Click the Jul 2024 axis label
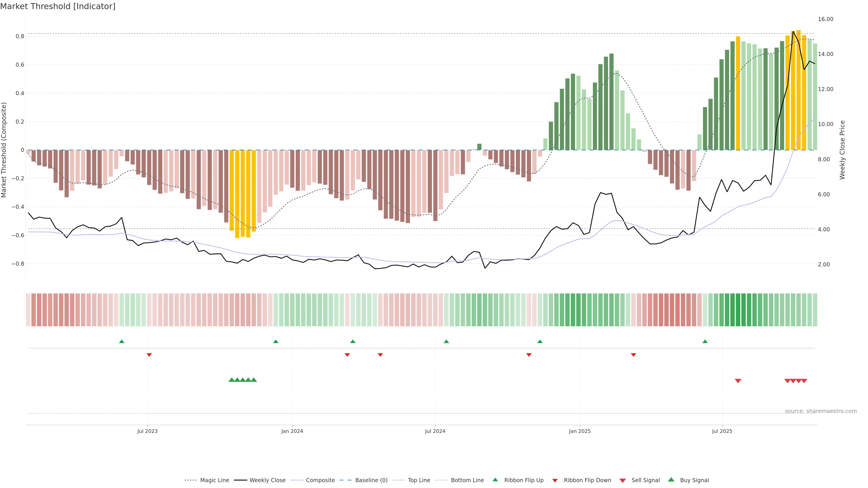This screenshot has width=868, height=488. (435, 431)
